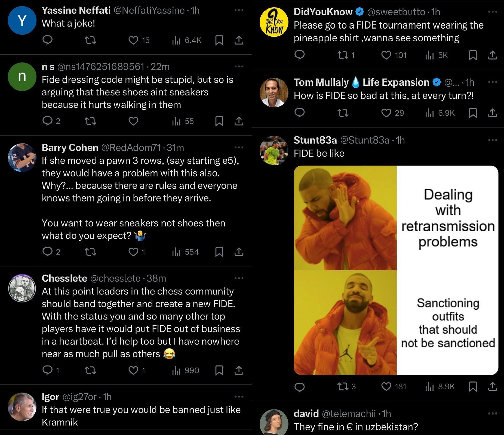Bookmark Barry Cohen's tweet
Image resolution: width=504 pixels, height=435 pixels.
[x=219, y=252]
